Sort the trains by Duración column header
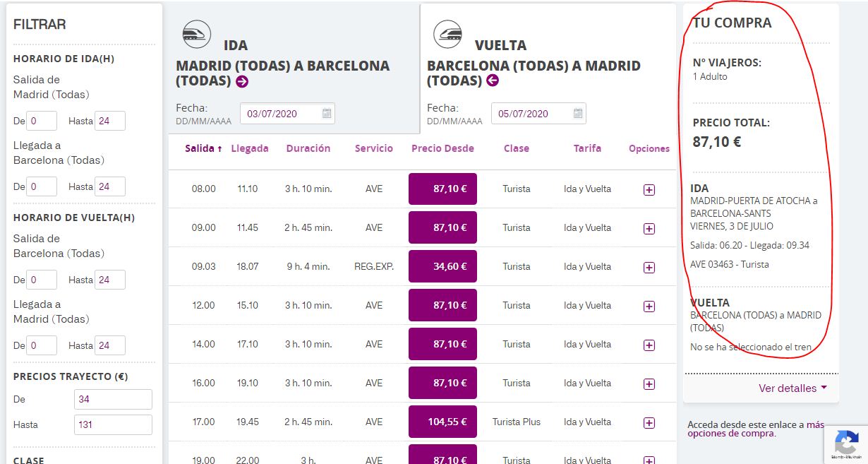The height and width of the screenshot is (464, 868). click(x=308, y=149)
